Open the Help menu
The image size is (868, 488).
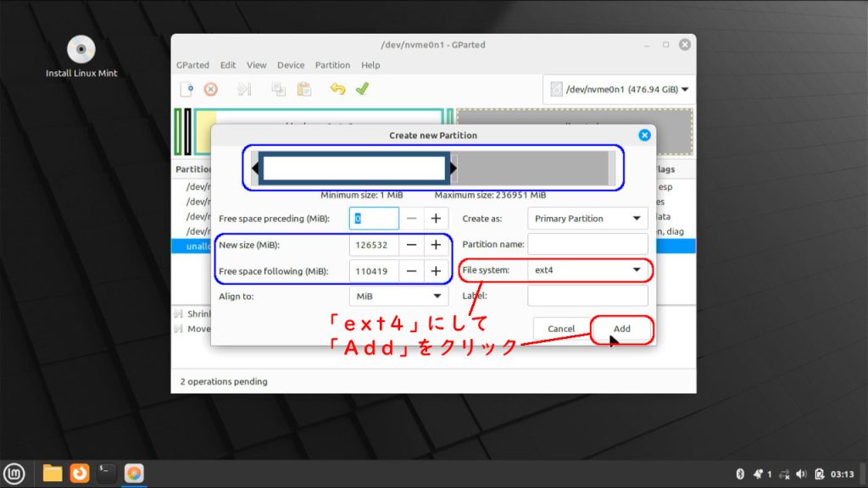[370, 64]
